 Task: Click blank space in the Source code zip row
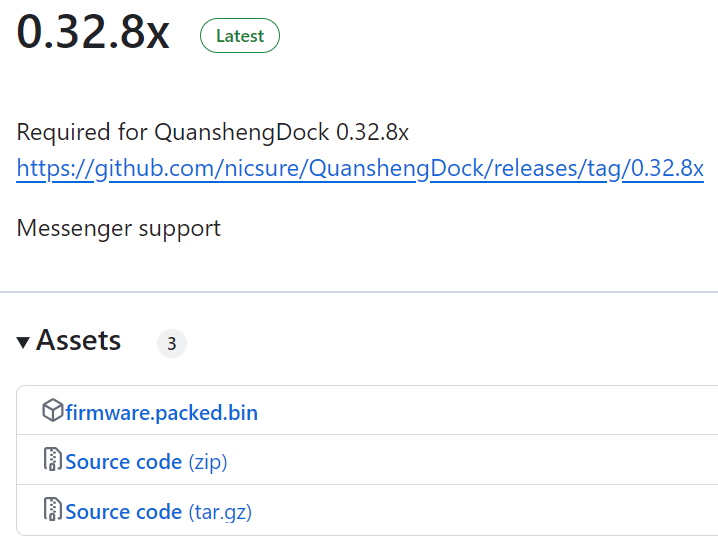click(472, 460)
